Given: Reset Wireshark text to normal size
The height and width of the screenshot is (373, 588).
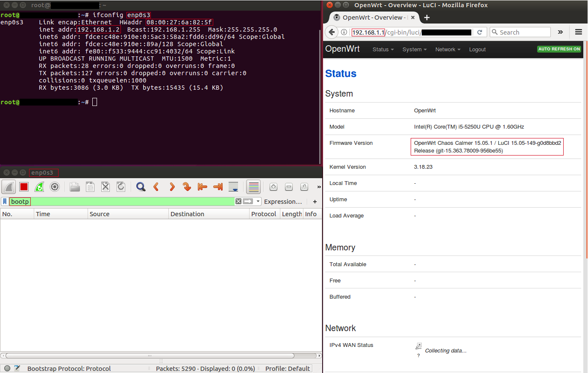Looking at the screenshot, I should tap(304, 187).
